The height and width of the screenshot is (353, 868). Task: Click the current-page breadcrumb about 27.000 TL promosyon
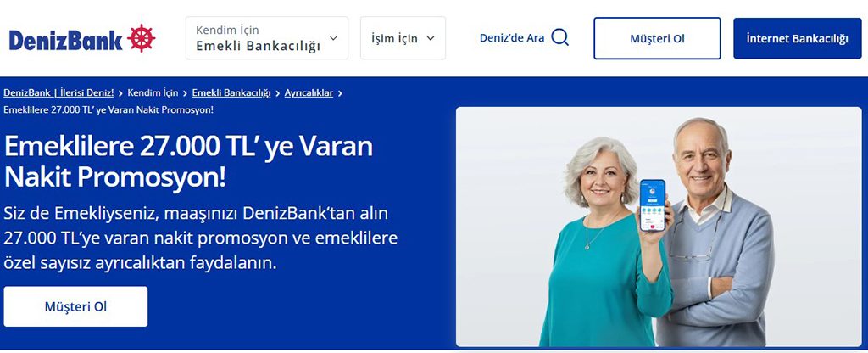coord(108,109)
